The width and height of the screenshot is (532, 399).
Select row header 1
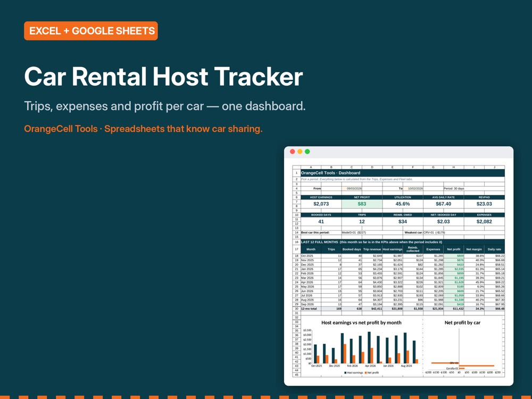point(296,173)
